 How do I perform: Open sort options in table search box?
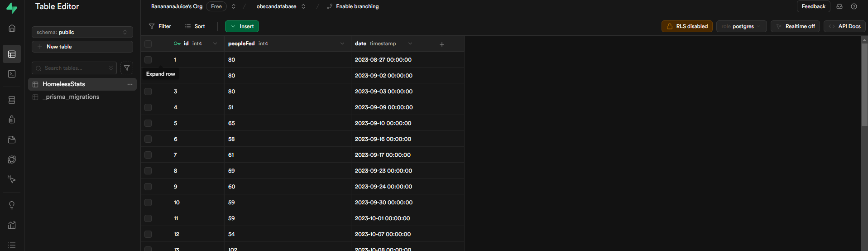(111, 68)
